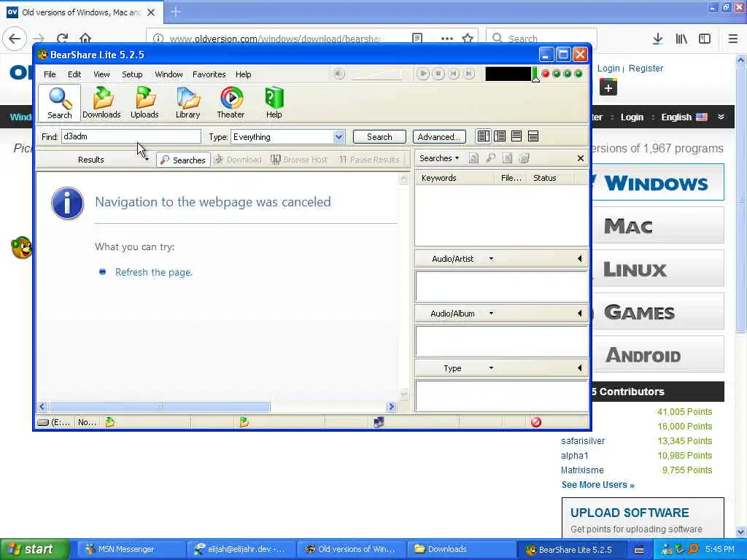
Task: Click the horizontal scrollbar right arrow
Action: click(x=392, y=407)
